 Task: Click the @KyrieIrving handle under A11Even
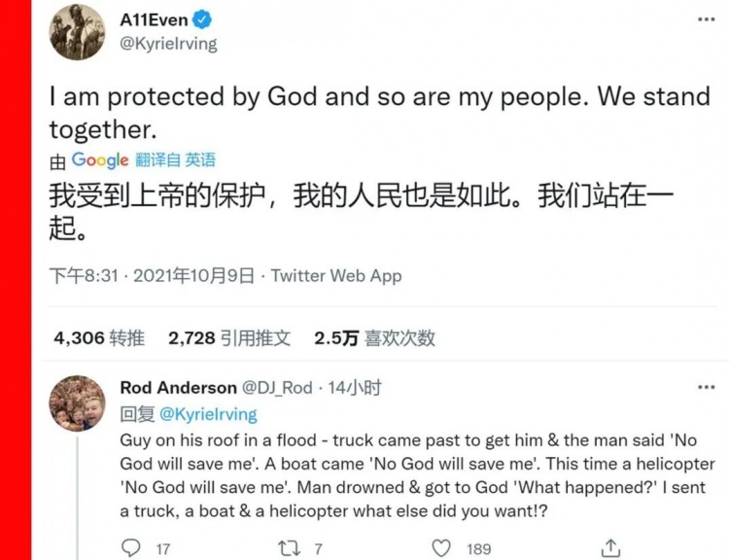coord(168,44)
